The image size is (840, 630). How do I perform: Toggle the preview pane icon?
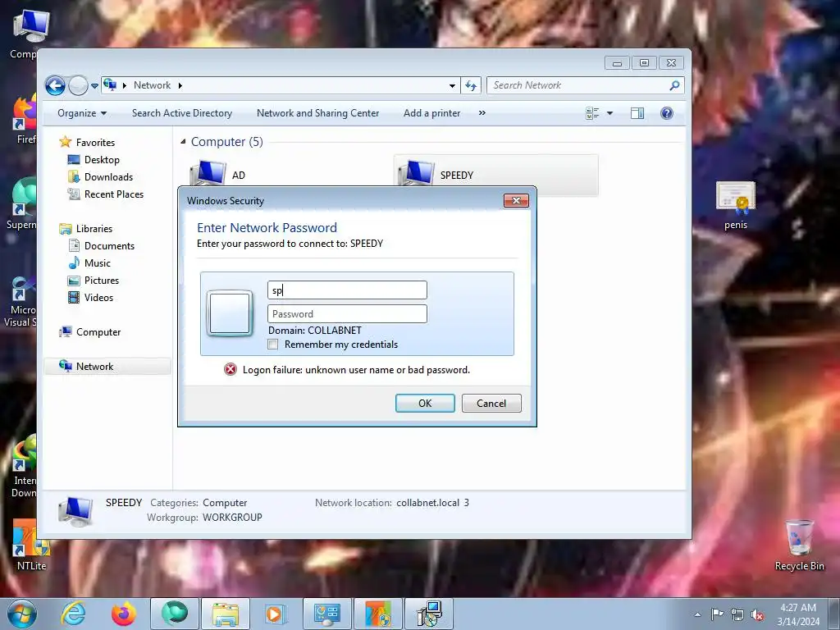pyautogui.click(x=637, y=113)
